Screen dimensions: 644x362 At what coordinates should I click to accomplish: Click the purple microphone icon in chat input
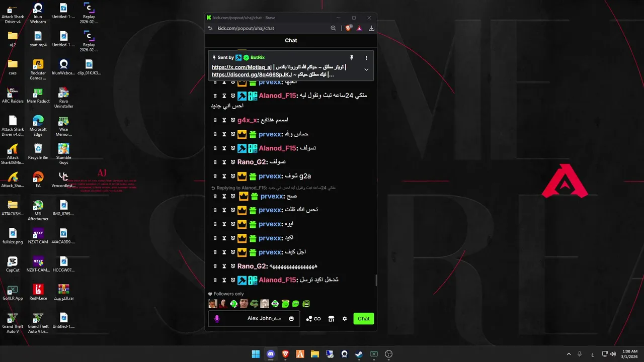pyautogui.click(x=217, y=319)
